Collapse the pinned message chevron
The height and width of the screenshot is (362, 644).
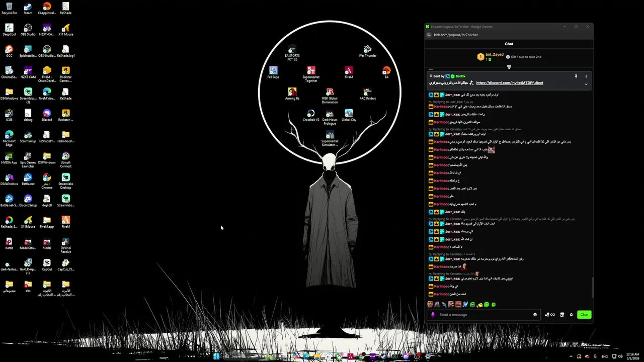[x=586, y=84]
